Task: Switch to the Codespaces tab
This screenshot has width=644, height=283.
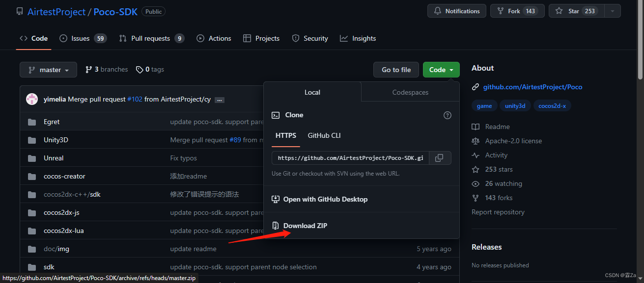Action: point(410,92)
